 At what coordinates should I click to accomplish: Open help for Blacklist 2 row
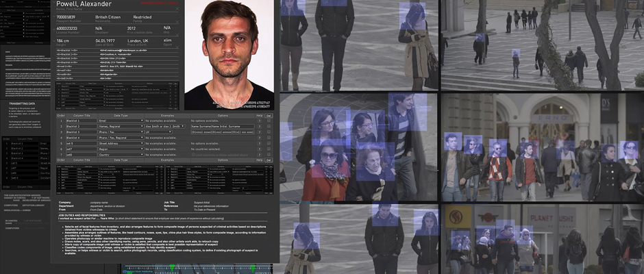pos(259,127)
